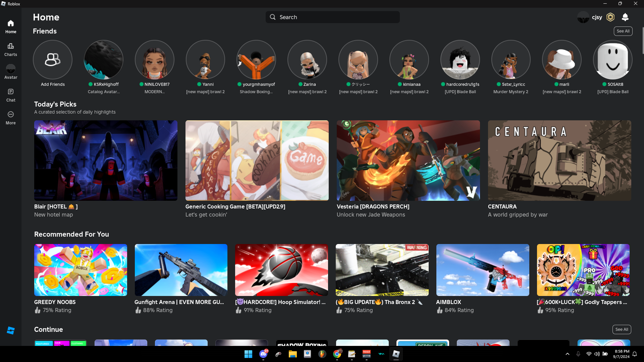The height and width of the screenshot is (362, 644).
Task: Click the volume speaker tray icon
Action: pos(597,354)
